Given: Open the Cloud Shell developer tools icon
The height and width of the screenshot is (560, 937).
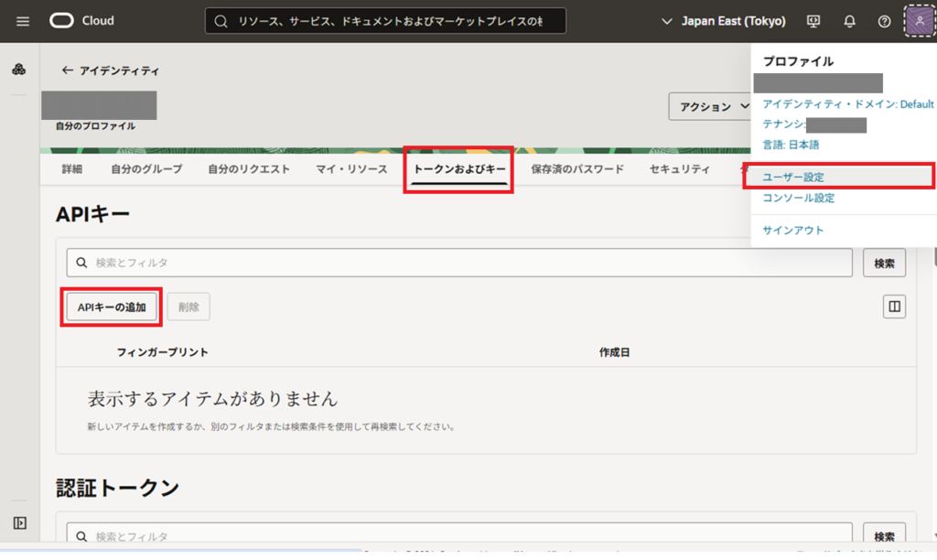Looking at the screenshot, I should [x=813, y=21].
